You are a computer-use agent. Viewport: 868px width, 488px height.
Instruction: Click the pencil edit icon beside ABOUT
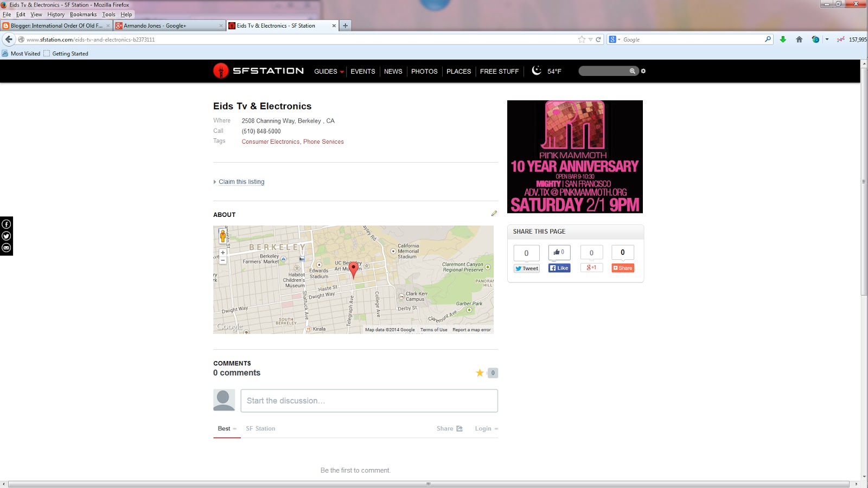click(x=494, y=214)
